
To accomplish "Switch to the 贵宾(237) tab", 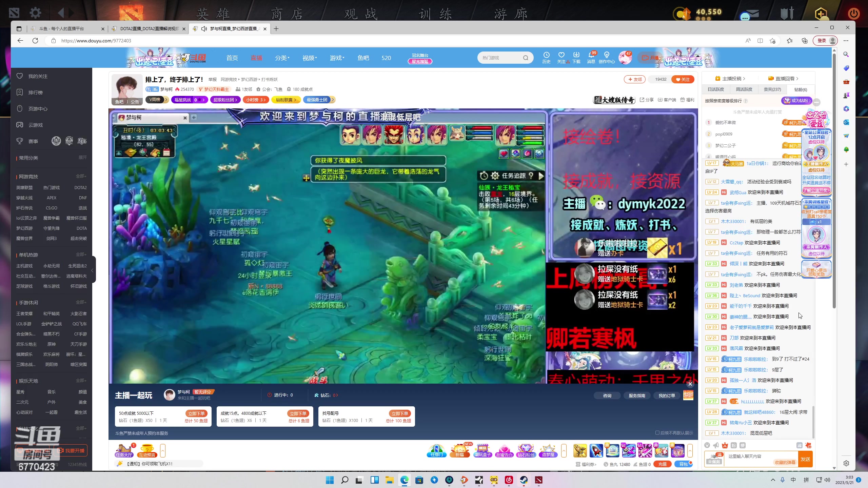I will (772, 89).
